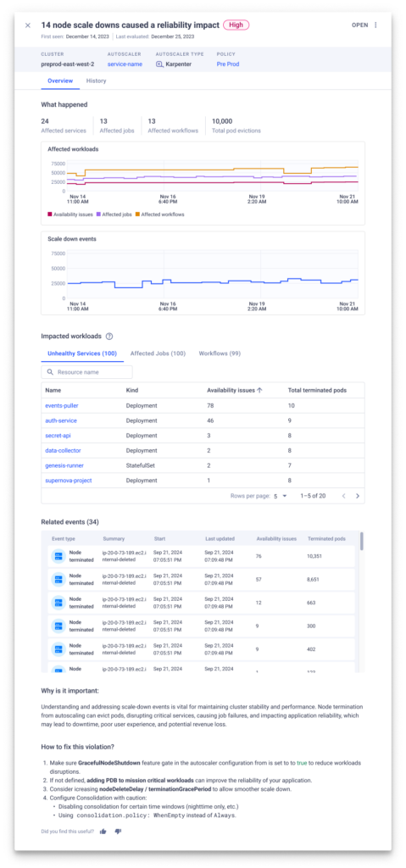Click the Total terminated pods column header
The width and height of the screenshot is (406, 868).
pos(317,390)
